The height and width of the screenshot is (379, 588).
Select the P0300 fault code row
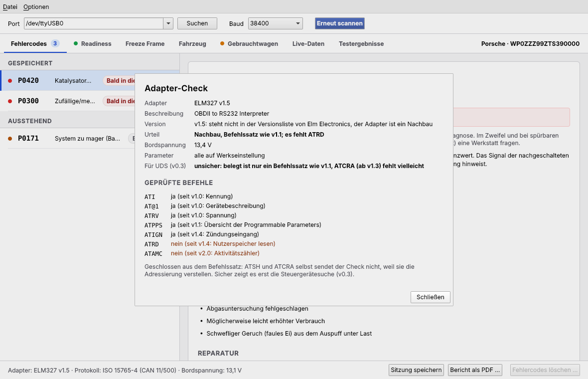pos(68,101)
